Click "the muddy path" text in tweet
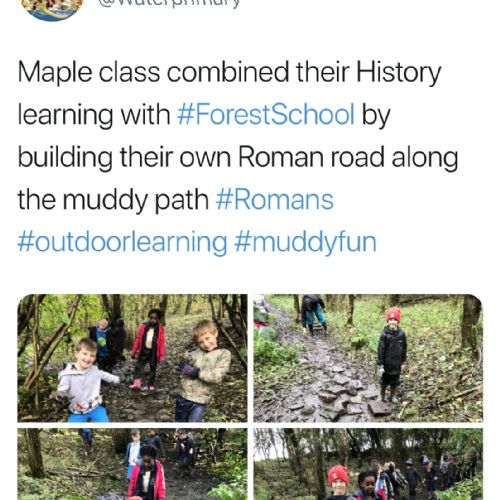Image resolution: width=500 pixels, height=500 pixels. tap(113, 200)
